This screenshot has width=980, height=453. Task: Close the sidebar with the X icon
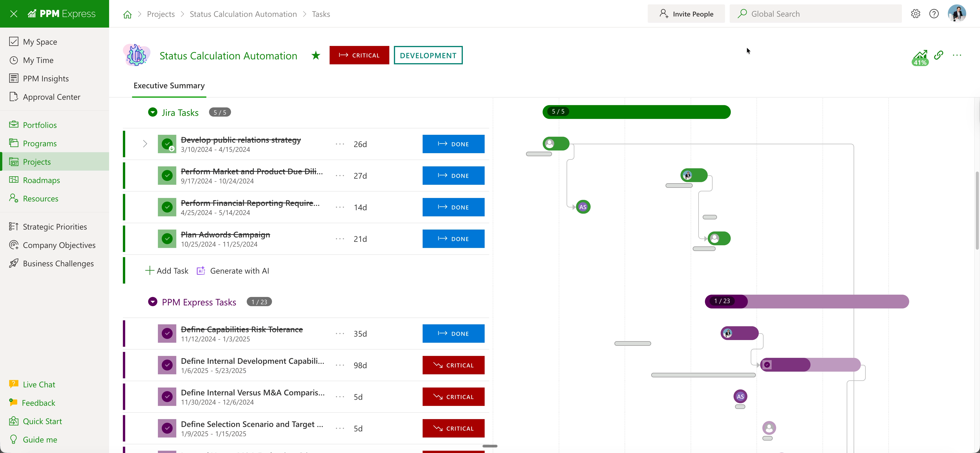[x=14, y=14]
